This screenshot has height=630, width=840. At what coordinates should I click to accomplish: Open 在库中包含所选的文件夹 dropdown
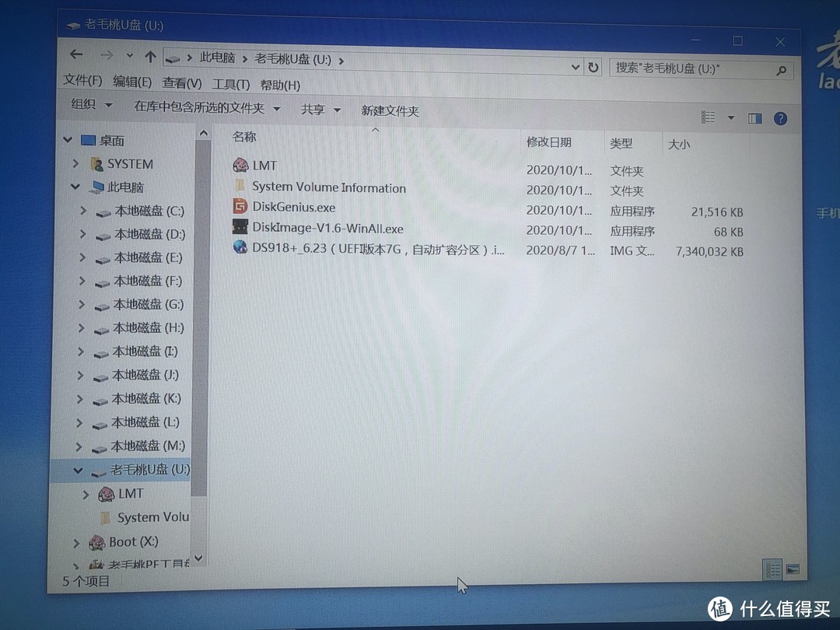[x=208, y=107]
